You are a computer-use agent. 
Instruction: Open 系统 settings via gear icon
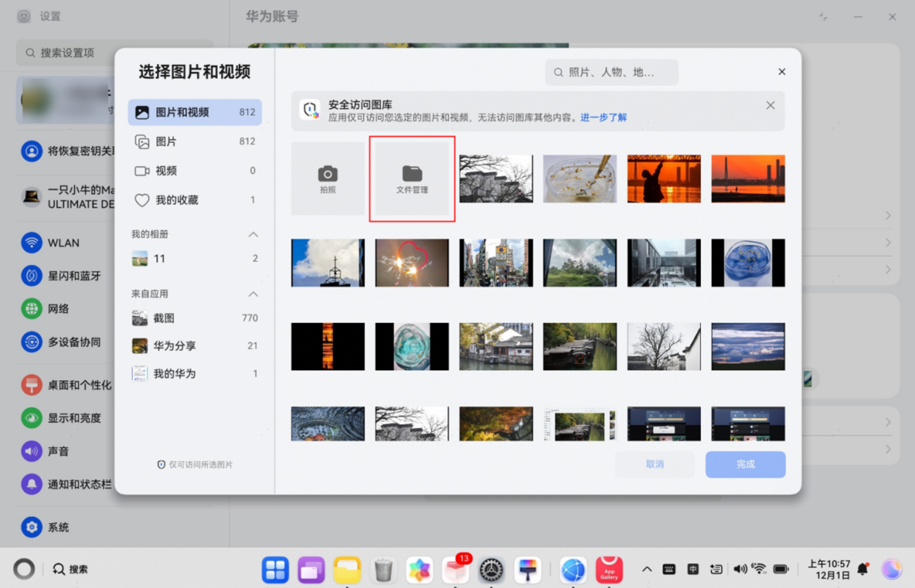32,527
